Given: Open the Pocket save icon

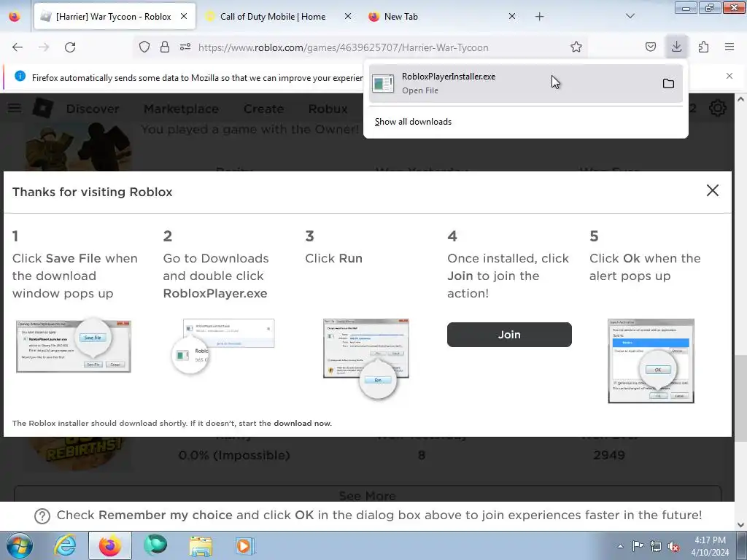Looking at the screenshot, I should [650, 47].
